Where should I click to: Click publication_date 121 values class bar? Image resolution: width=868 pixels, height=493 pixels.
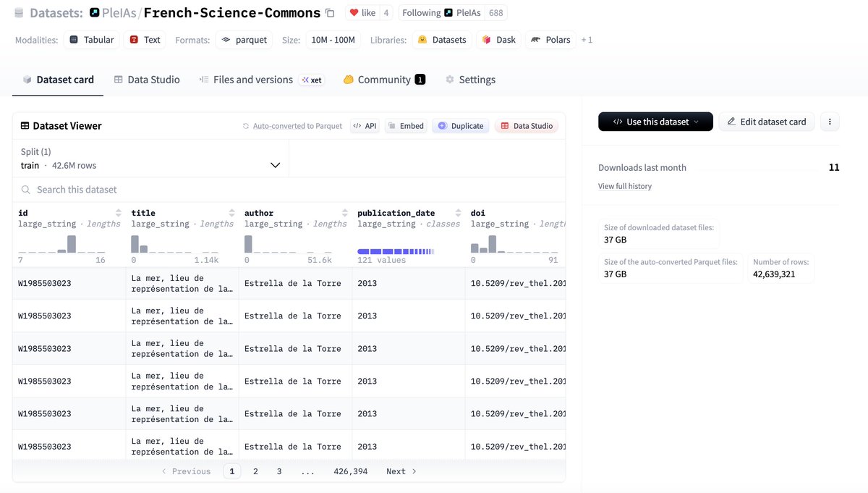pos(396,251)
